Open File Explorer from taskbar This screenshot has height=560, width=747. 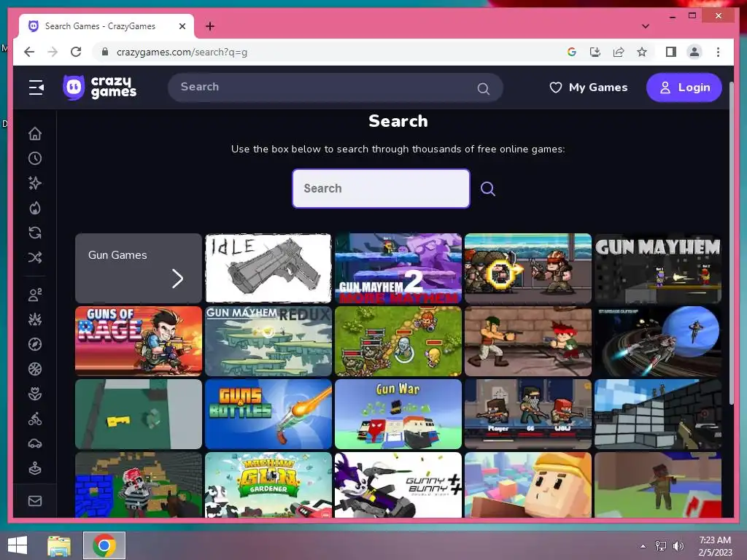(x=59, y=545)
